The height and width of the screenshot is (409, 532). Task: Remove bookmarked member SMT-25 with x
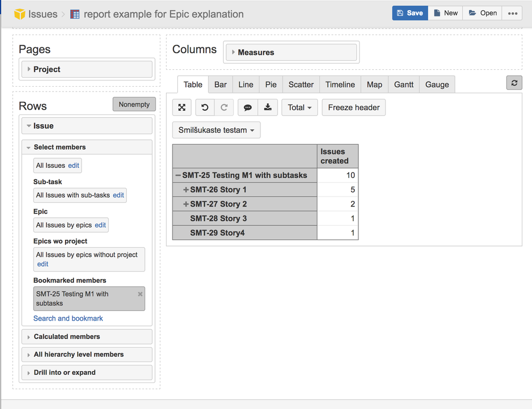[140, 294]
